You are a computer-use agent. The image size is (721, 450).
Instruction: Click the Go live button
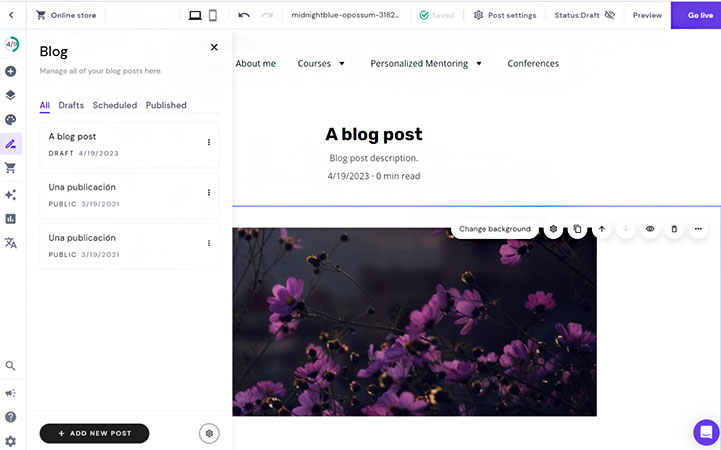click(696, 15)
